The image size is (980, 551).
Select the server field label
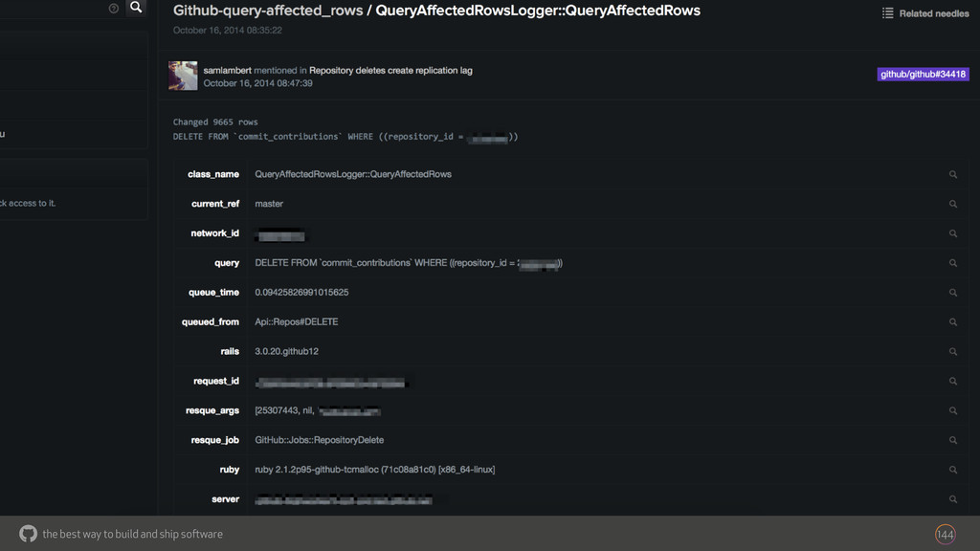point(226,499)
